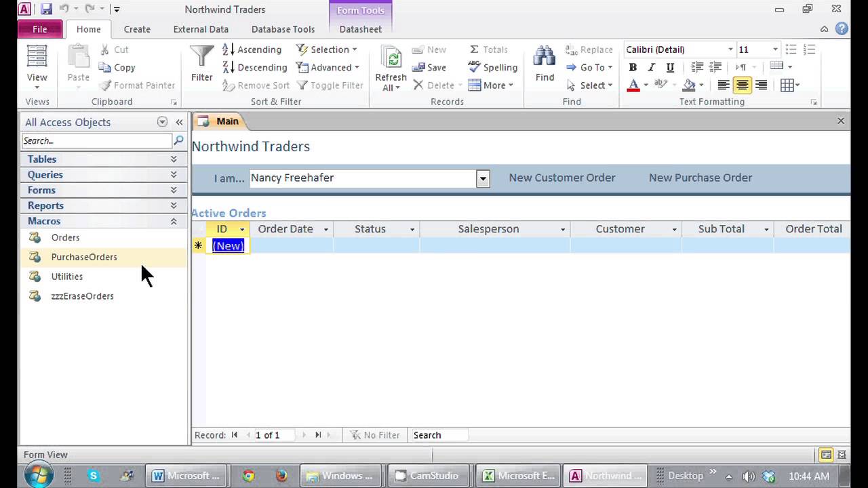Click the (New) ID cell
868x488 pixels.
[x=228, y=245]
